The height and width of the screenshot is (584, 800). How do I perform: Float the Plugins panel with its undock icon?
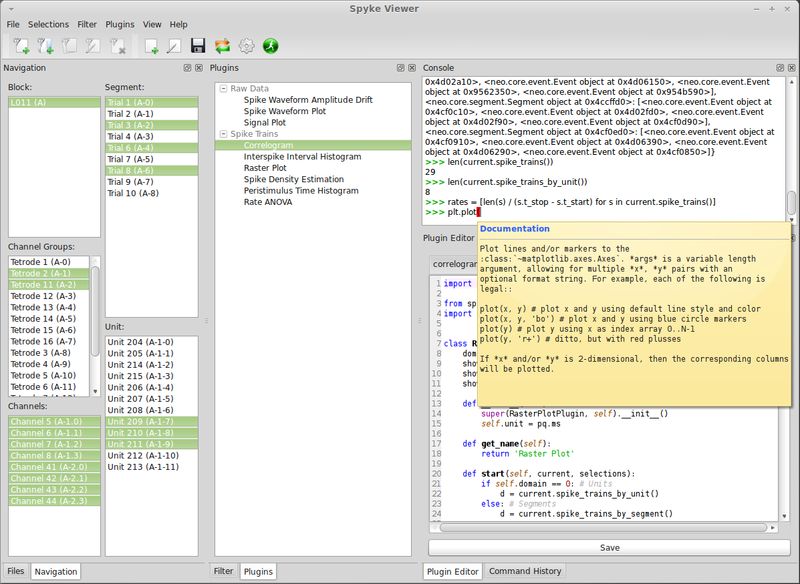(x=401, y=68)
